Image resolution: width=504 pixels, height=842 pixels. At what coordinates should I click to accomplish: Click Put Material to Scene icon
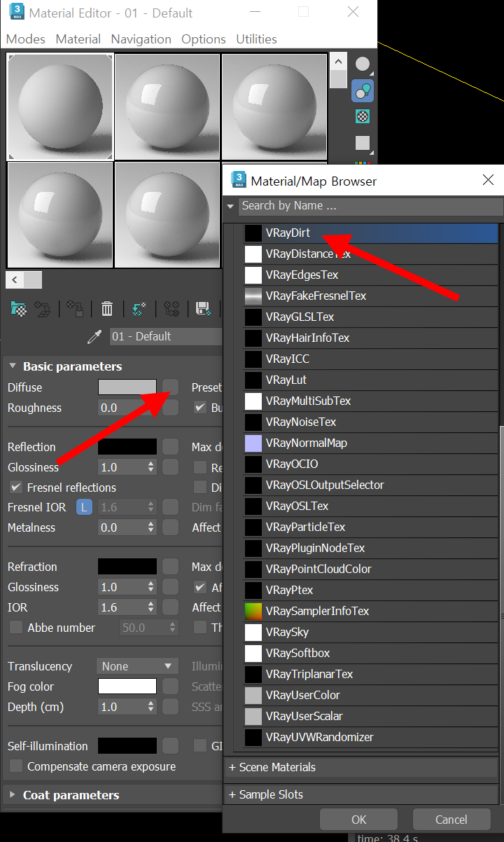44,308
